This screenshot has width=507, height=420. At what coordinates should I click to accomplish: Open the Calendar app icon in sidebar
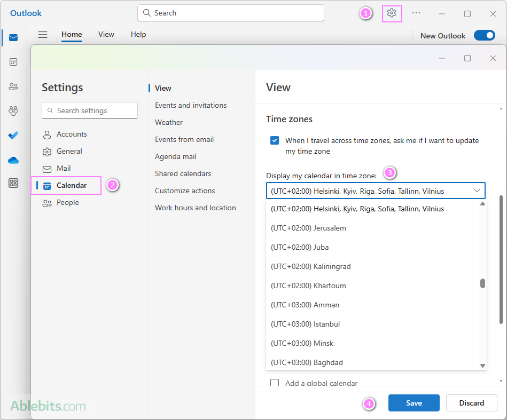[x=13, y=62]
